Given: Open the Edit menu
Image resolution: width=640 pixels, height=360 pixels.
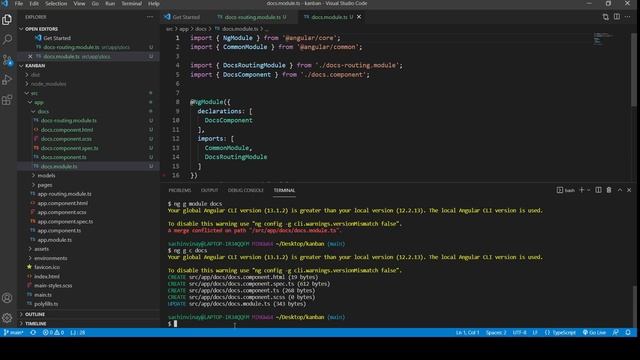Looking at the screenshot, I should point(34,4).
